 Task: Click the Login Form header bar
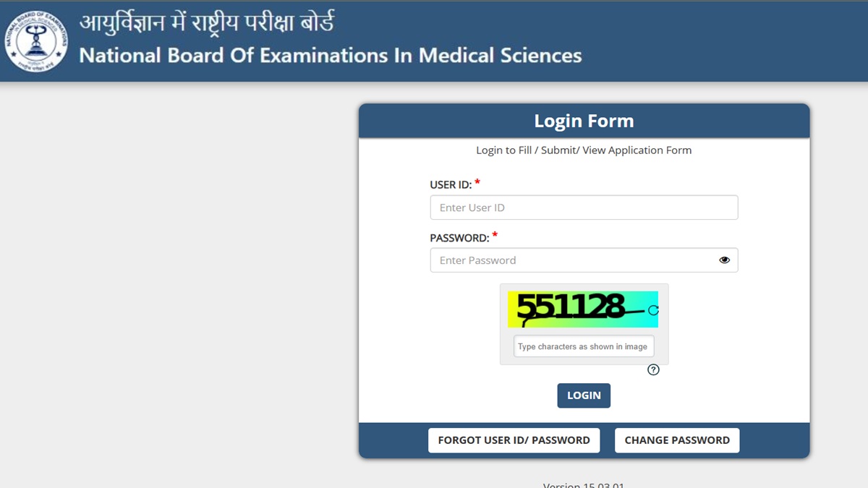click(584, 121)
